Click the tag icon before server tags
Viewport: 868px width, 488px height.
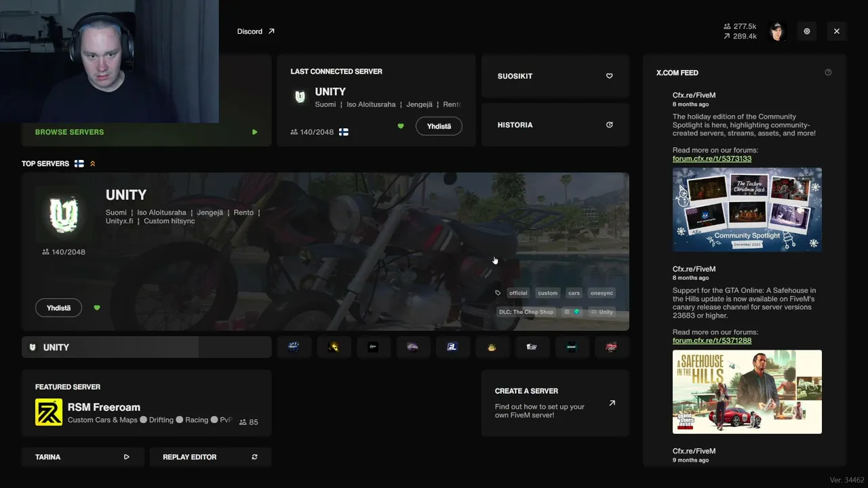[x=498, y=293]
